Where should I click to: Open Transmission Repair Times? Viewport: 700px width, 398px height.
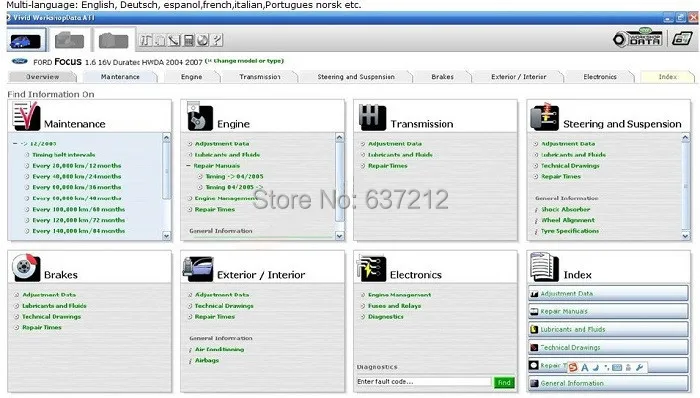(x=388, y=166)
